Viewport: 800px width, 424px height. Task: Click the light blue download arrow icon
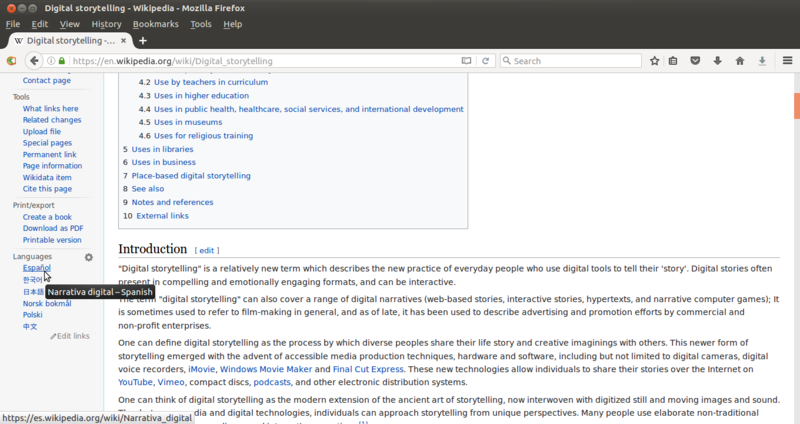pyautogui.click(x=762, y=61)
